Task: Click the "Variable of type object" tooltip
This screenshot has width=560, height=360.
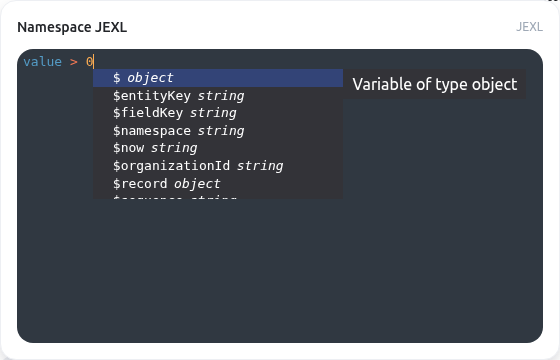Action: click(x=435, y=84)
